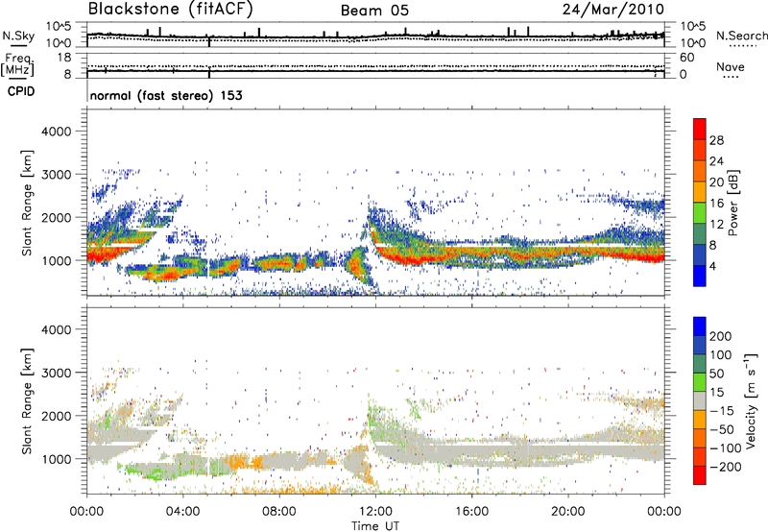768x532 pixels.
Task: Click the '18' frequency axis label
Action: [64, 58]
